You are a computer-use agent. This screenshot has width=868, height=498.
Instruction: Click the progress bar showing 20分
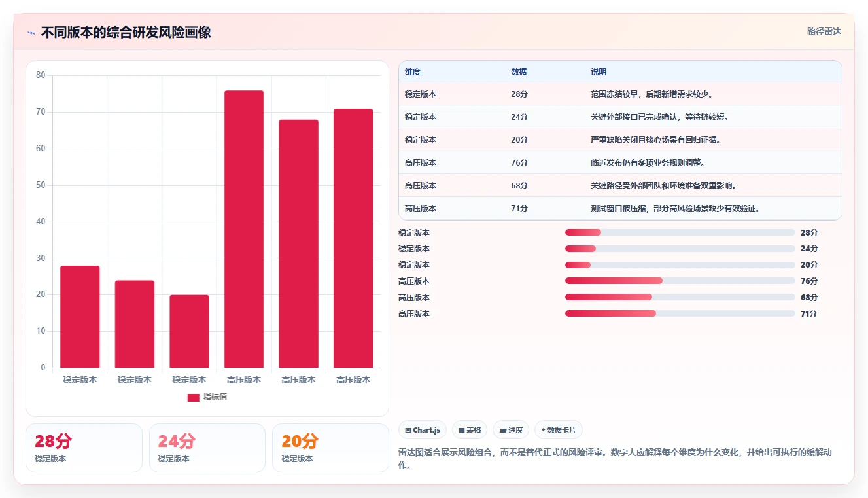[x=680, y=265]
